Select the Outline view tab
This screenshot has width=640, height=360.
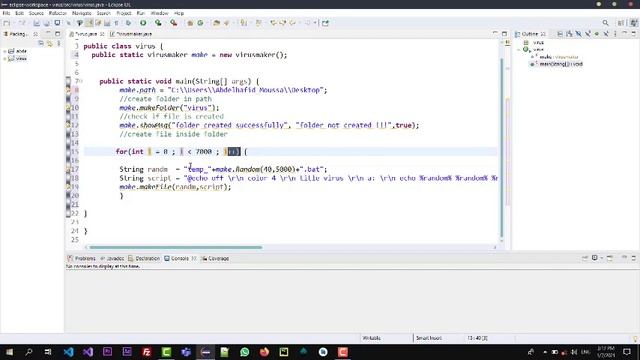click(531, 34)
